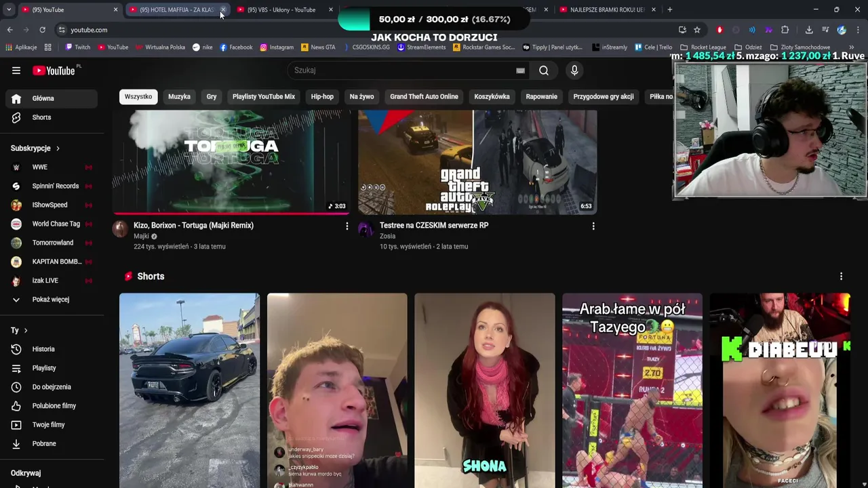Open the Facebook bookmark

point(236,47)
